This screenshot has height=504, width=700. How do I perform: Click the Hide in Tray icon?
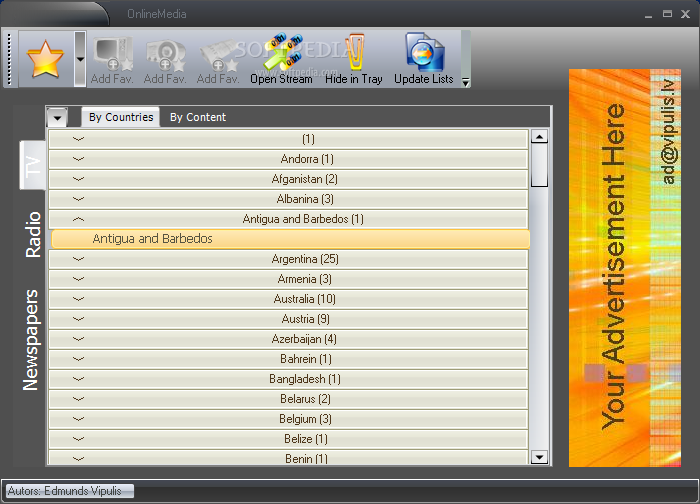point(354,59)
